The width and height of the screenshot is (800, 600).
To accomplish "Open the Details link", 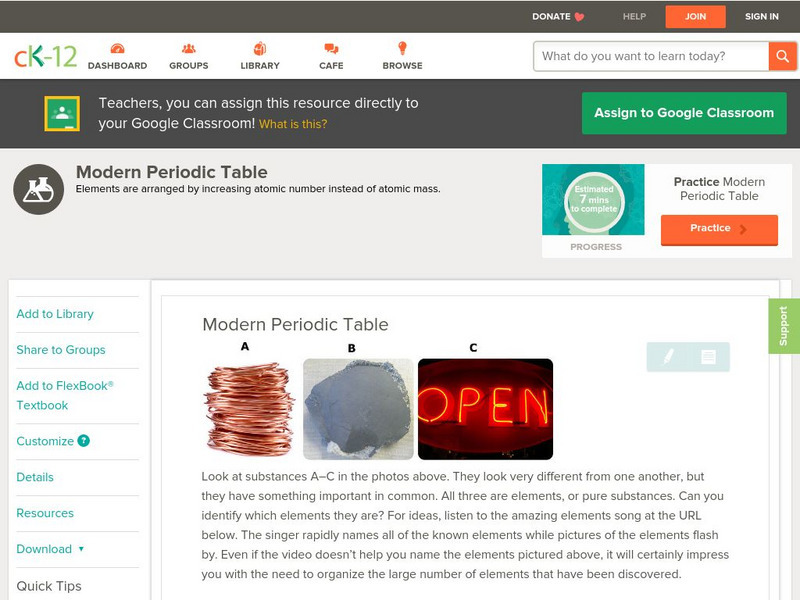I will (35, 477).
